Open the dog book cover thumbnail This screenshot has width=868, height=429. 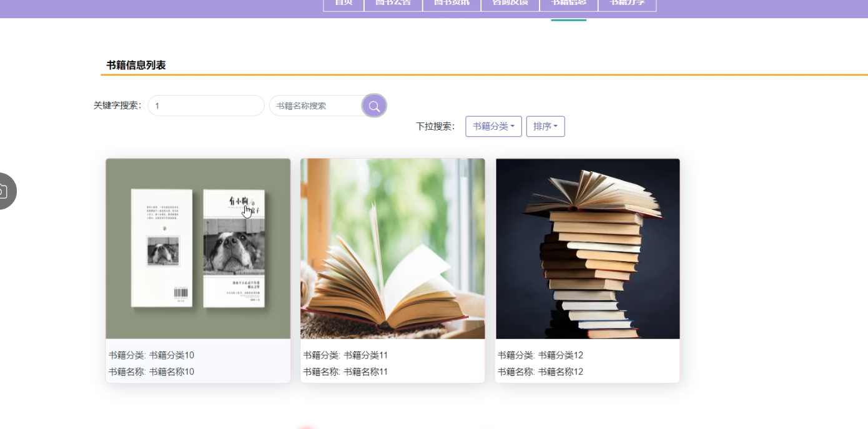pyautogui.click(x=198, y=249)
